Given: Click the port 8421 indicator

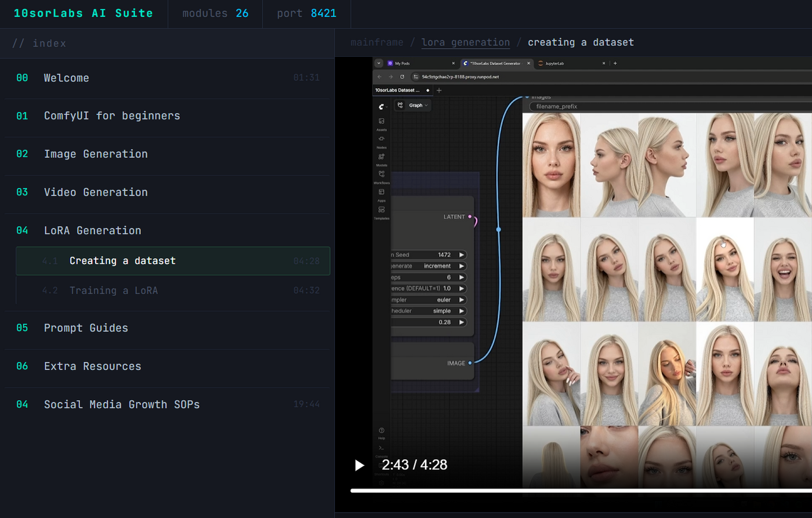Looking at the screenshot, I should [x=306, y=13].
